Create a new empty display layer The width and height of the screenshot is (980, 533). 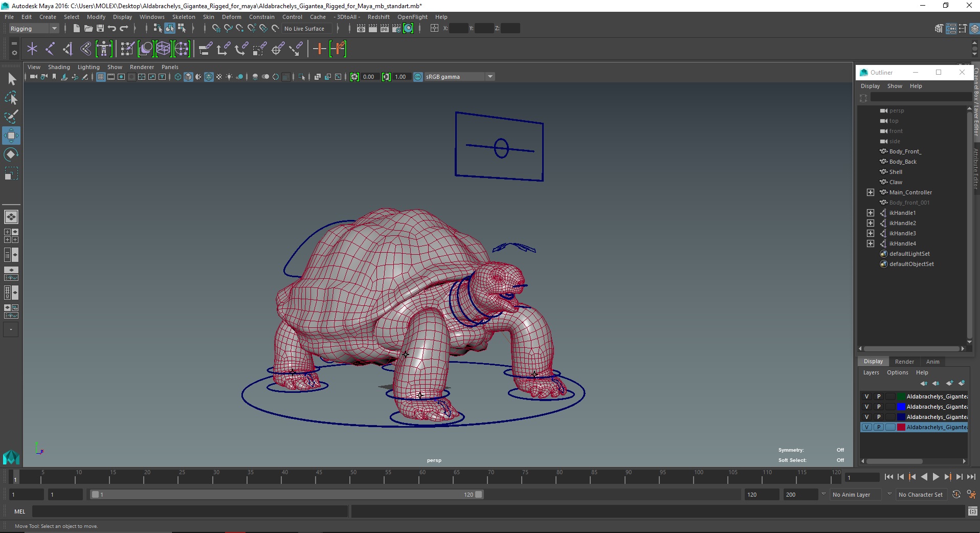[950, 383]
